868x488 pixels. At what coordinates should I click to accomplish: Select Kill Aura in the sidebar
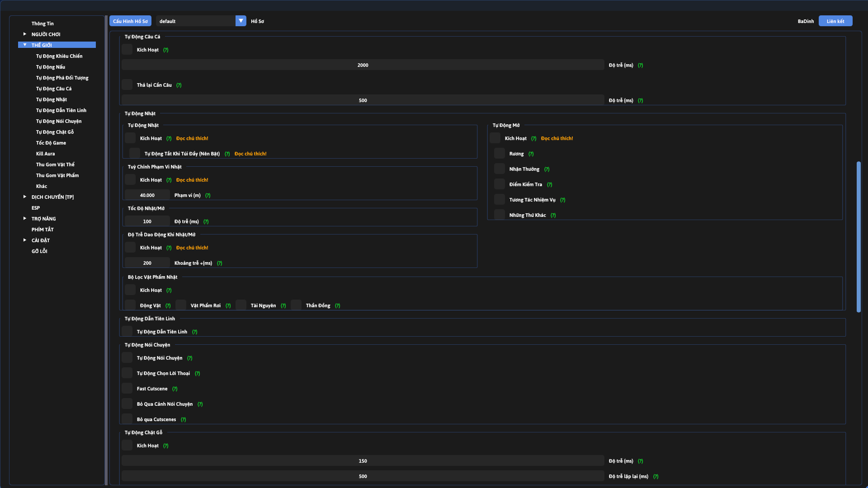(45, 154)
